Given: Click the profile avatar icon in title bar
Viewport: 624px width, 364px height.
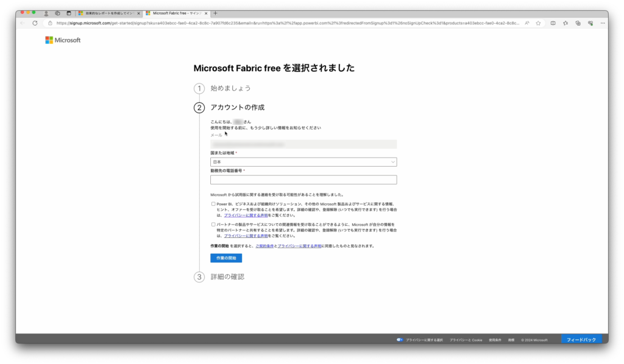Looking at the screenshot, I should (x=46, y=13).
